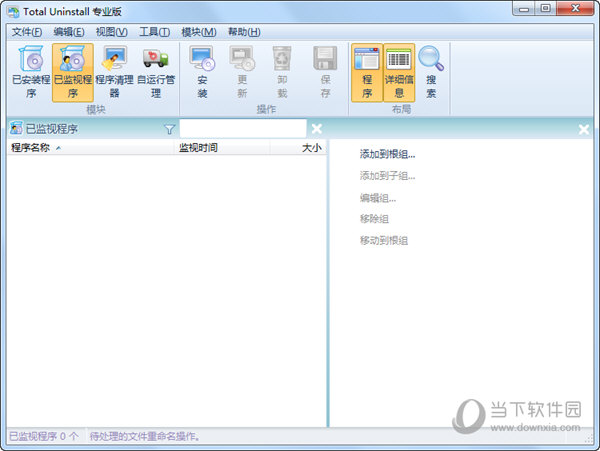Open the 视图(V) menu
This screenshot has width=600, height=451.
[111, 32]
